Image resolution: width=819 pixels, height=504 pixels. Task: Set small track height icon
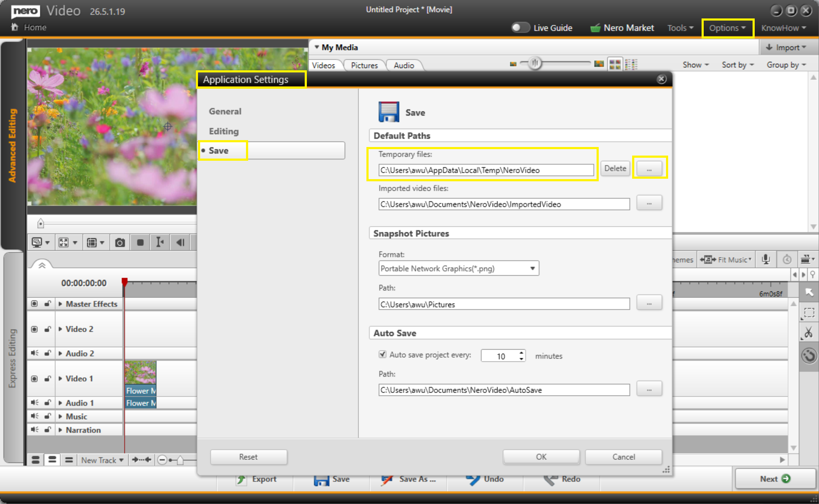point(69,460)
